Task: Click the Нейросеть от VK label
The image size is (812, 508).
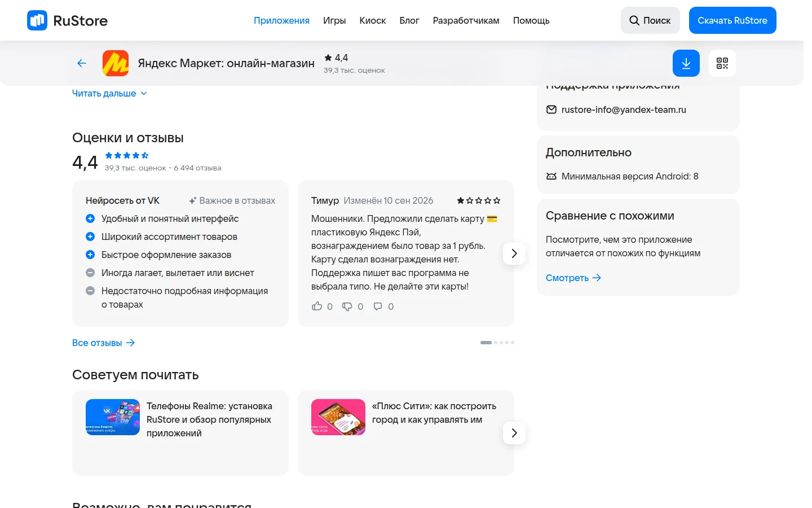Action: pos(122,200)
